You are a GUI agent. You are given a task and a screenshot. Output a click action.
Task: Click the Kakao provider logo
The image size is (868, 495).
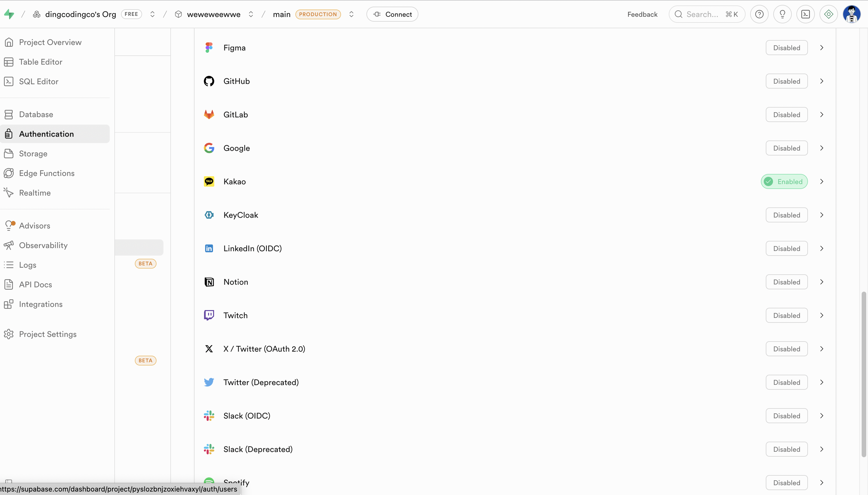[x=209, y=181]
